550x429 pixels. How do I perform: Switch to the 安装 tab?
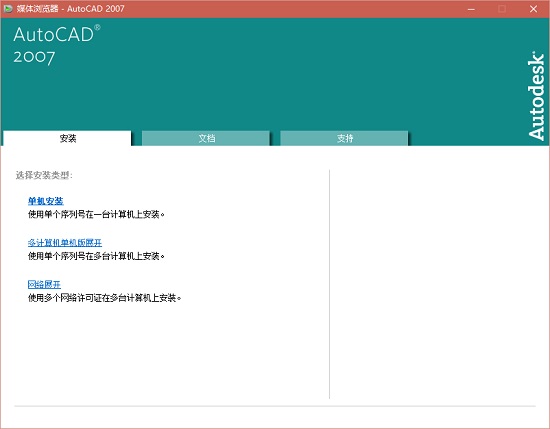click(x=67, y=138)
